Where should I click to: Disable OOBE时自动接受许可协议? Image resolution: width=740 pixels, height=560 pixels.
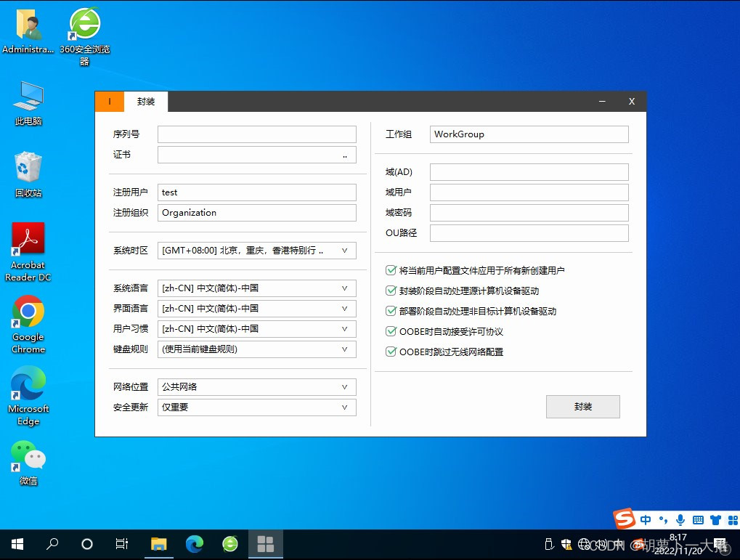[391, 331]
